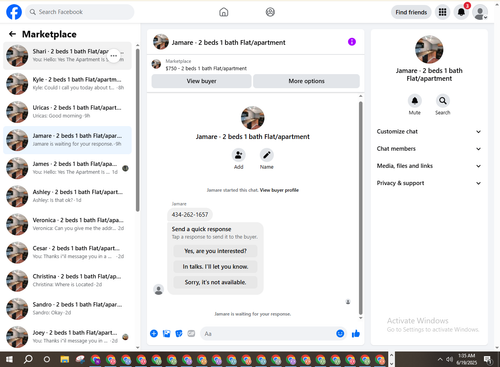Open the emoji picker
Image resolution: width=500 pixels, height=367 pixels.
point(340,333)
